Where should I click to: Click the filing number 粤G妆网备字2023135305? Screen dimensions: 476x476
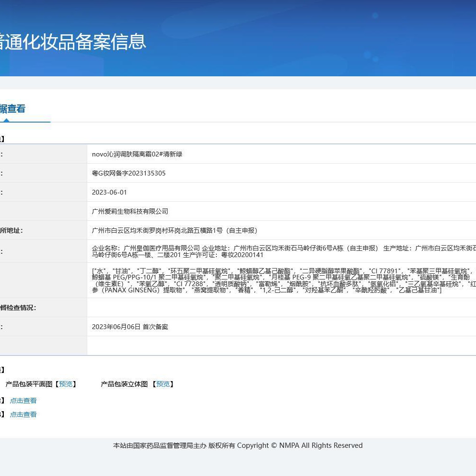click(x=129, y=173)
